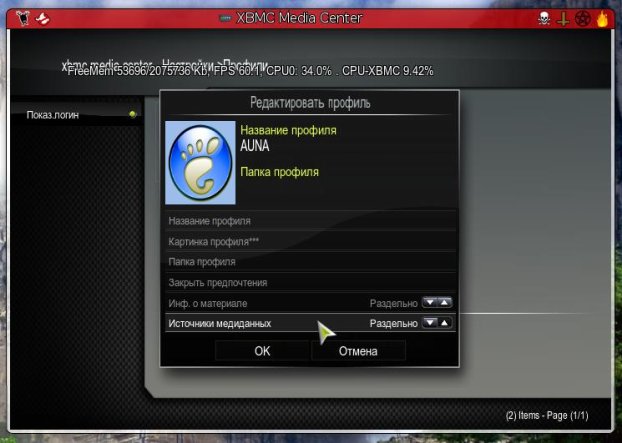The width and height of the screenshot is (622, 443).
Task: Click the Источники медиданных label
Action: (220, 324)
